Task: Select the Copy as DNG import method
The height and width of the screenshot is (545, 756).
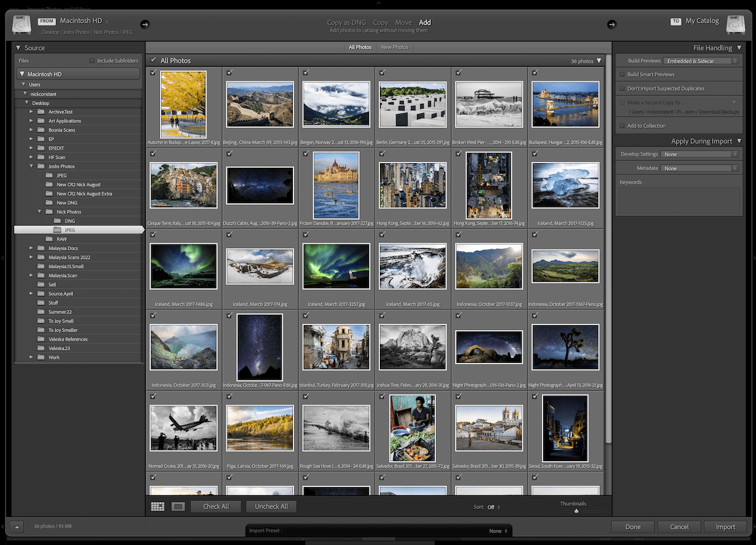Action: (346, 22)
